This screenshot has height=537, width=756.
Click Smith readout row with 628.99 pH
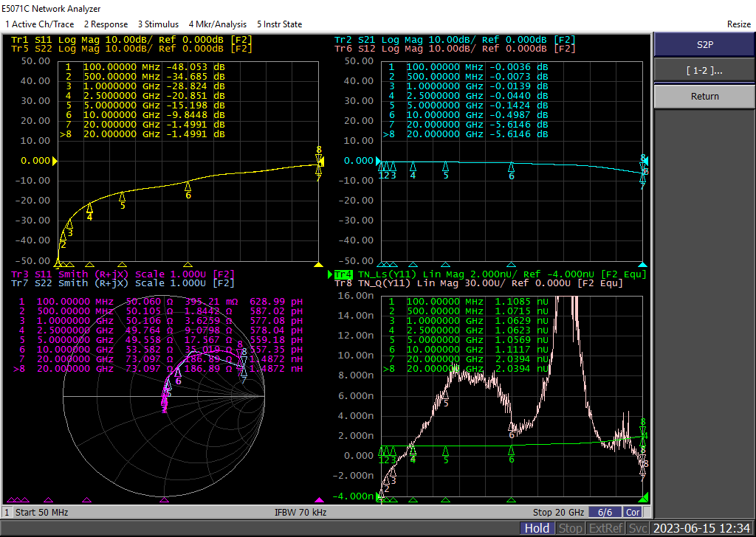160,302
